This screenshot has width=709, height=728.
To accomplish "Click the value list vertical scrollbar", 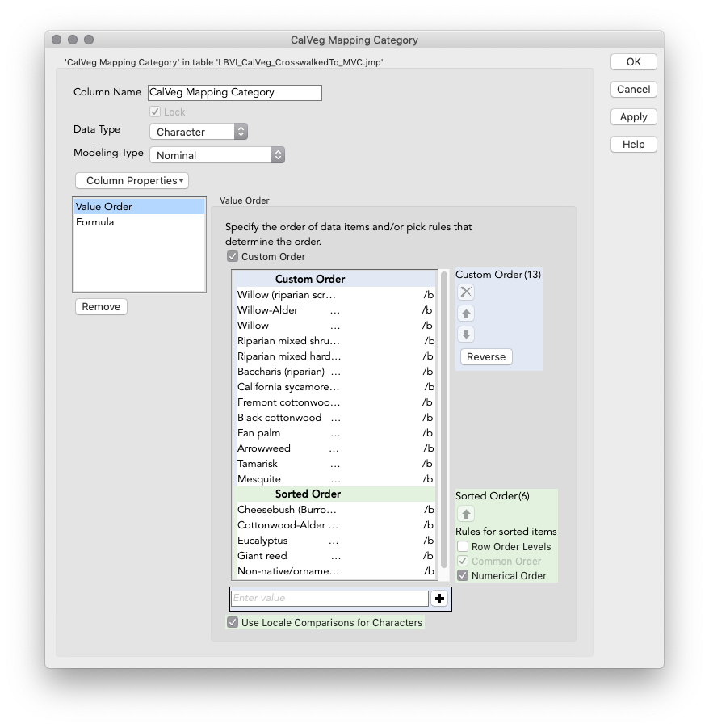I will click(x=443, y=419).
